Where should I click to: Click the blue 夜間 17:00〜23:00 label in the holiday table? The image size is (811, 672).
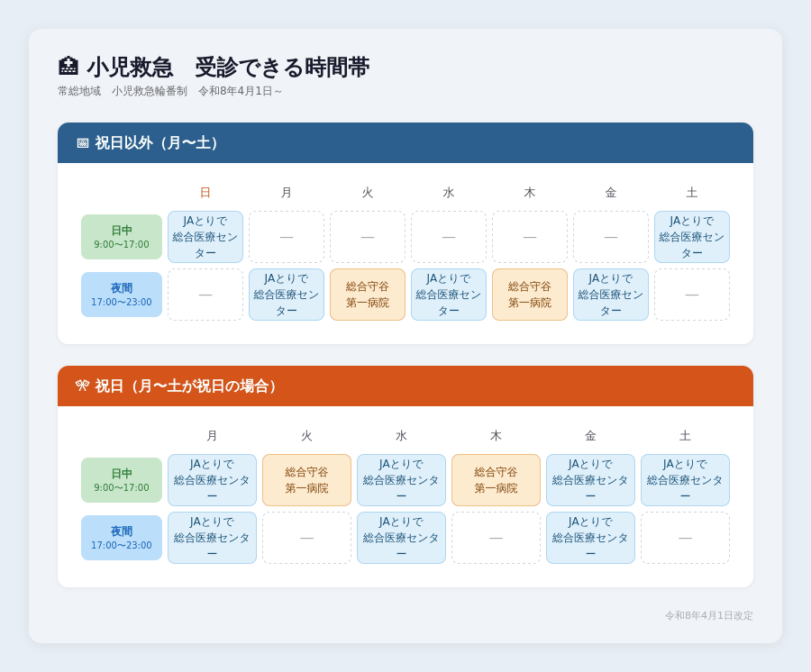122,538
